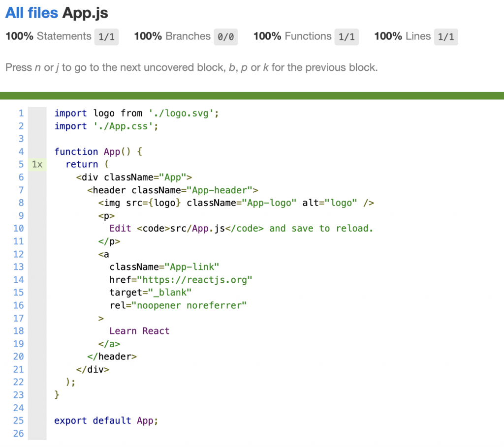504x447 pixels.
Task: Jump to line number 4
Action: [21, 151]
